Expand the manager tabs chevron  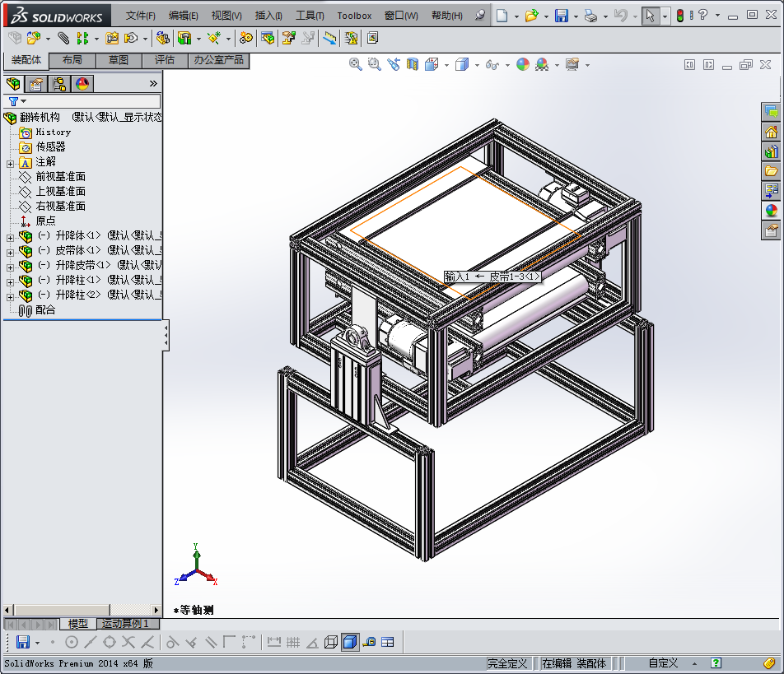coord(153,83)
